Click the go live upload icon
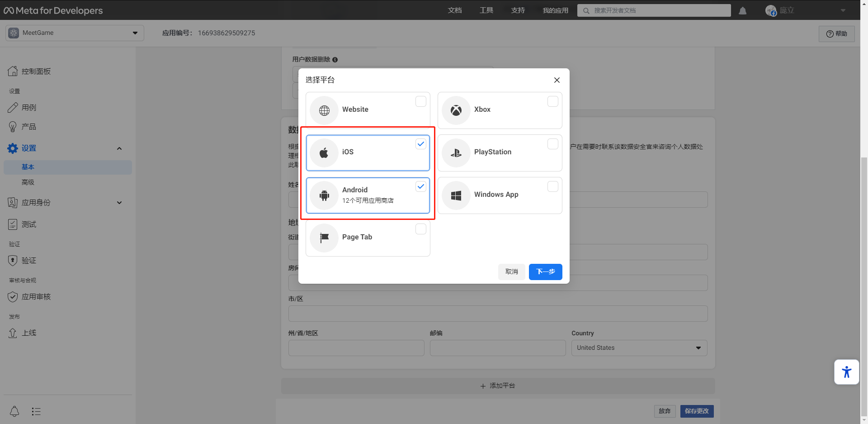The height and width of the screenshot is (424, 868). click(13, 333)
